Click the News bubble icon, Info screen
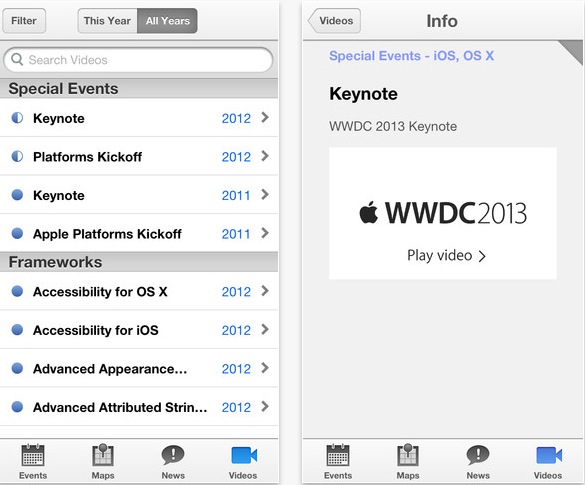Image resolution: width=585 pixels, height=485 pixels. [478, 455]
